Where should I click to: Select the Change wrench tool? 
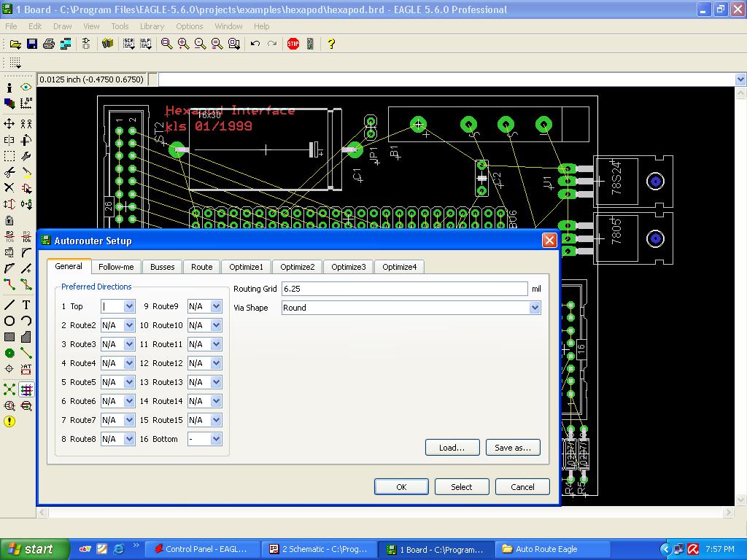(x=26, y=156)
